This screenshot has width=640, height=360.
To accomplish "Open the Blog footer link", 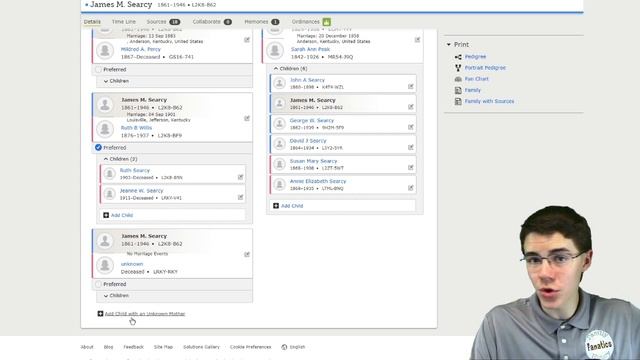I will (108, 347).
